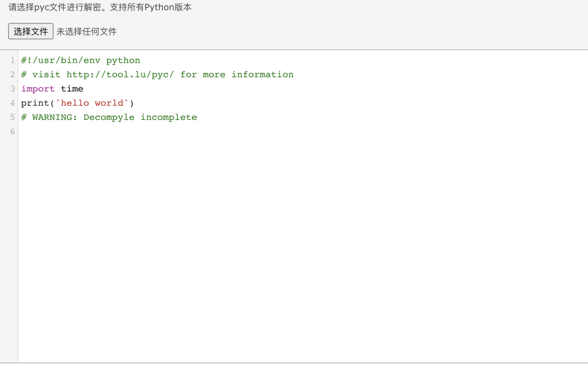This screenshot has height=368, width=588.
Task: Click line number 1 in gutter
Action: pos(13,61)
